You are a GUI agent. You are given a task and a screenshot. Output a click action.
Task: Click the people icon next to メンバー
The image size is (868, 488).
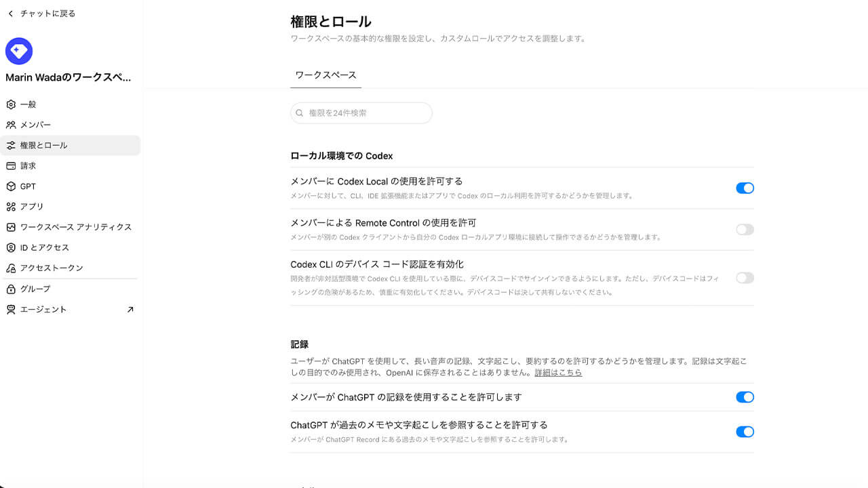point(11,125)
